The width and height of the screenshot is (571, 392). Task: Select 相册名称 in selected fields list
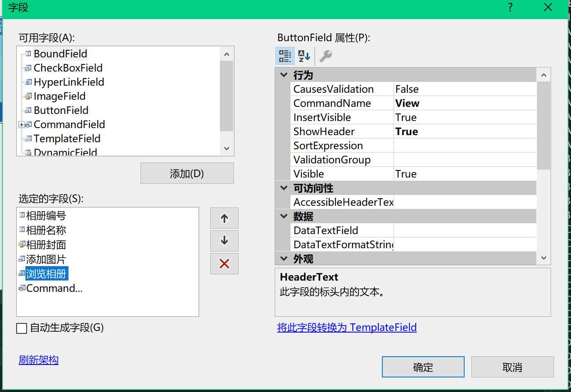click(46, 230)
